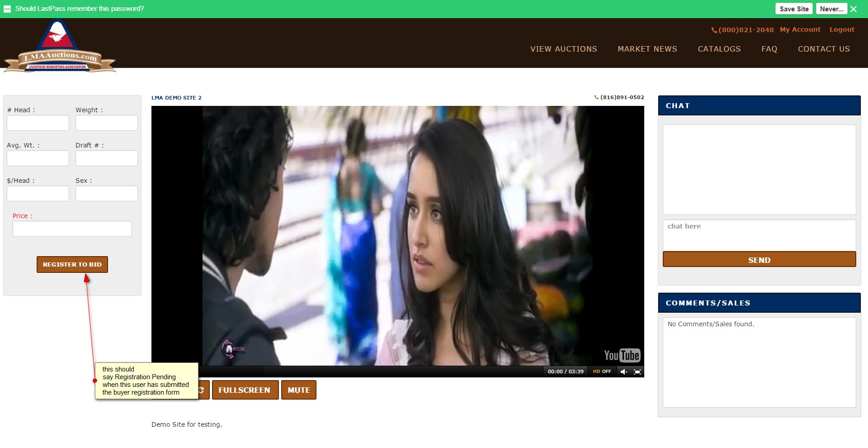Click the Weight input field
This screenshot has height=448, width=868.
107,123
